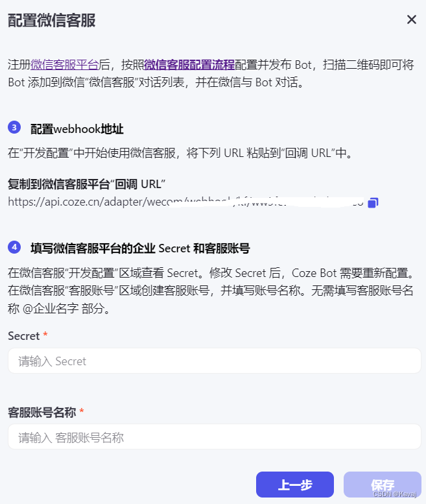
Task: Select the api.coze.cn webhook URL text
Action: coord(185,202)
